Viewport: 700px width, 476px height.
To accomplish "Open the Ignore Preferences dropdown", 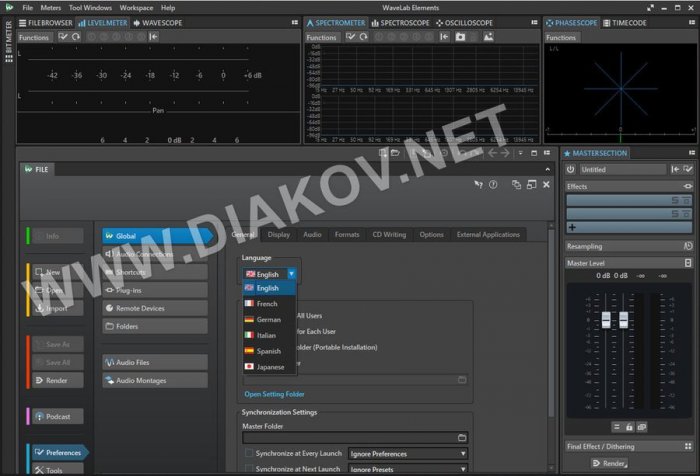I will coord(408,454).
